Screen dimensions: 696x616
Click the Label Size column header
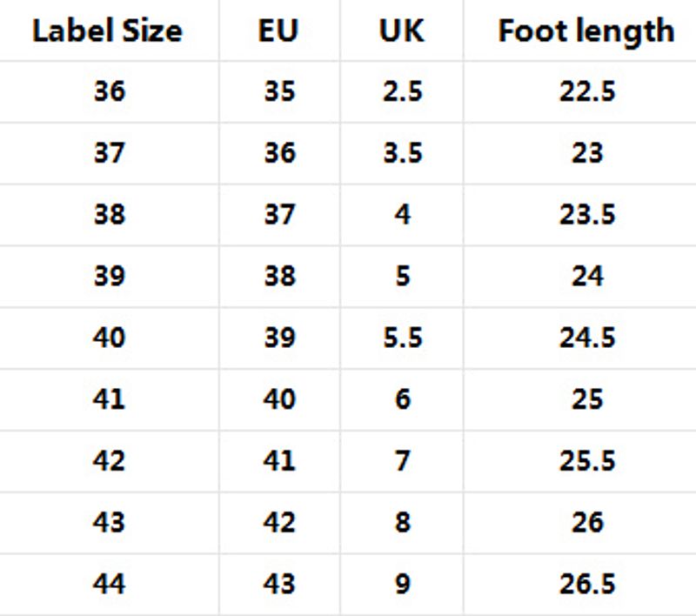coord(108,31)
